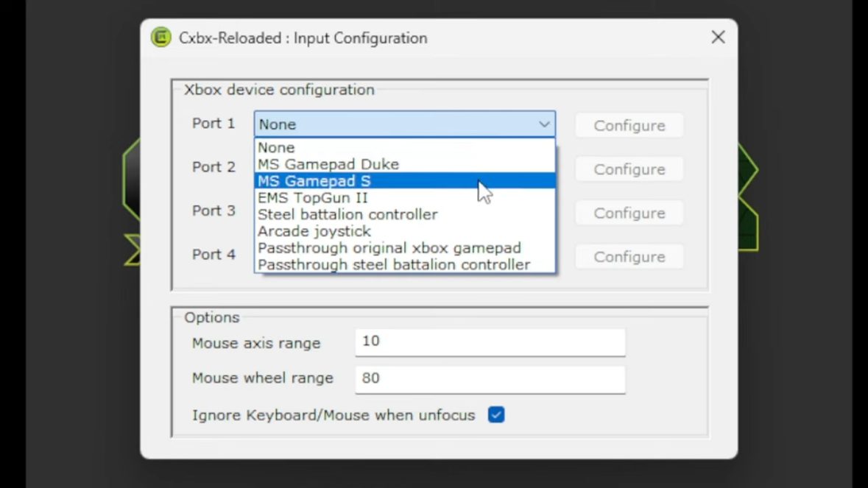Image resolution: width=868 pixels, height=488 pixels.
Task: Click the Mouse wheel range label
Action: (x=263, y=378)
